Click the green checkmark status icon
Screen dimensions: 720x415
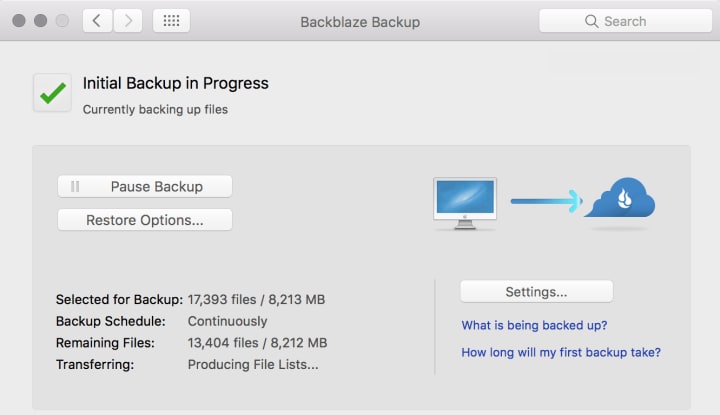coord(52,93)
